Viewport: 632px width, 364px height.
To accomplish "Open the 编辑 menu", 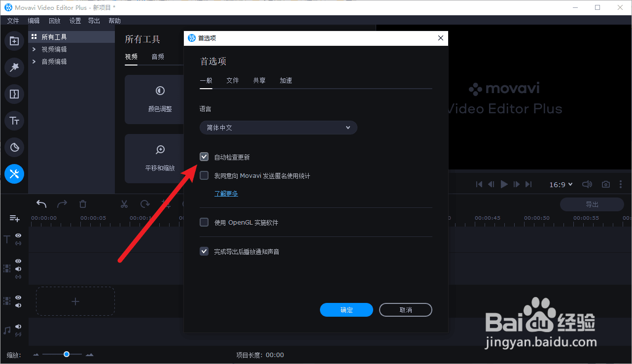I will point(34,21).
